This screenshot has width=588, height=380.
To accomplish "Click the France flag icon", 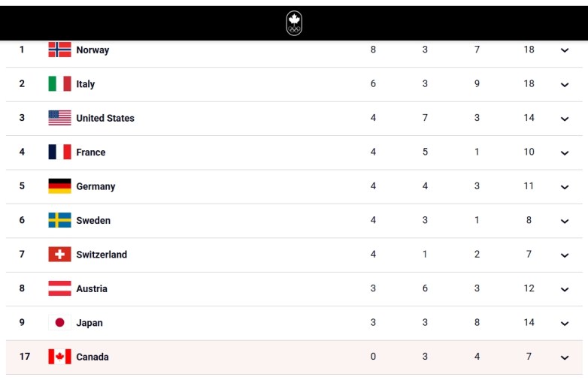I will coord(59,152).
